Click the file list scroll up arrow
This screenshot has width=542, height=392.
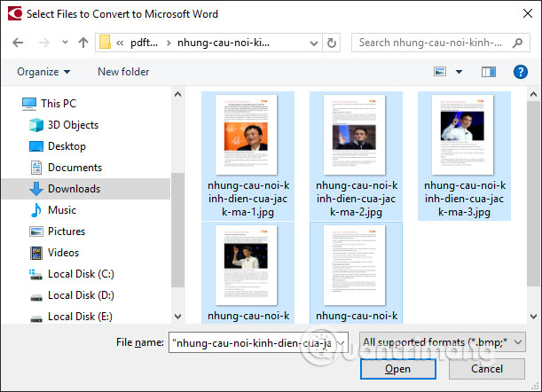(533, 94)
